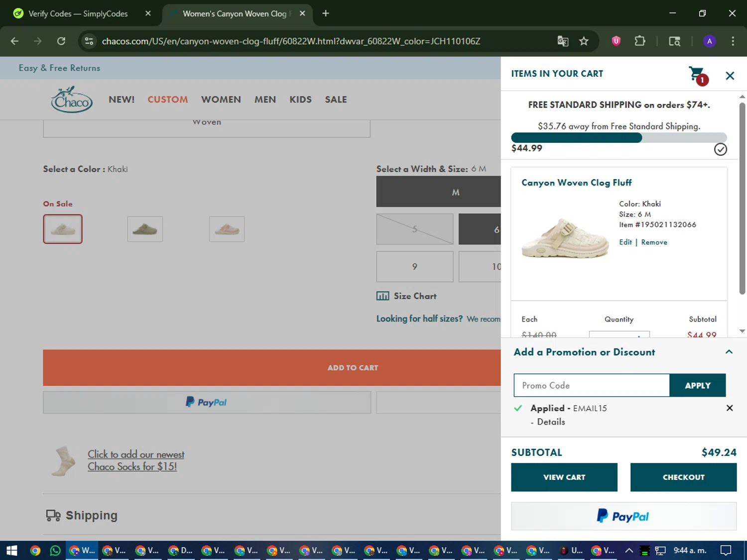Proceed to Checkout
The image size is (747, 560).
[683, 477]
